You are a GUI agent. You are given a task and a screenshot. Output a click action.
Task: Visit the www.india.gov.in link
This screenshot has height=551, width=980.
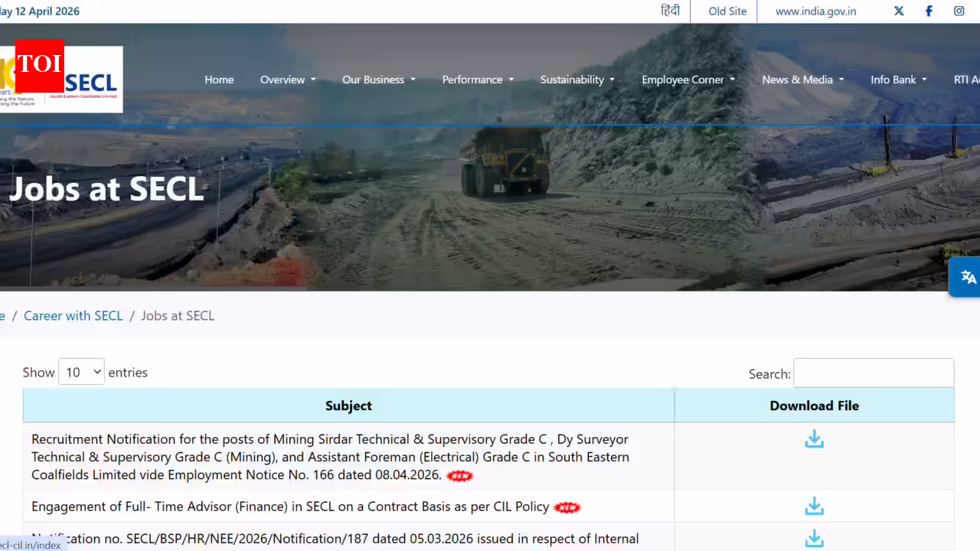click(815, 11)
